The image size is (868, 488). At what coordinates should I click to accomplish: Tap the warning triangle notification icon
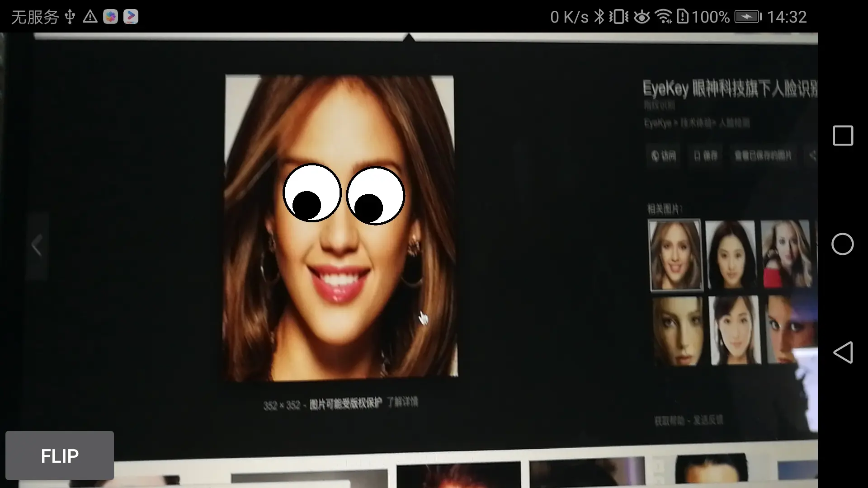pyautogui.click(x=90, y=17)
